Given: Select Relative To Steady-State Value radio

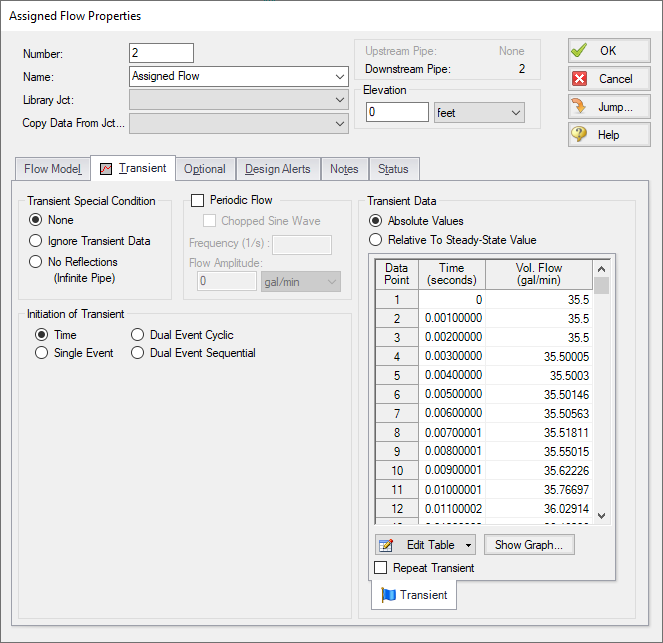Looking at the screenshot, I should pos(376,240).
